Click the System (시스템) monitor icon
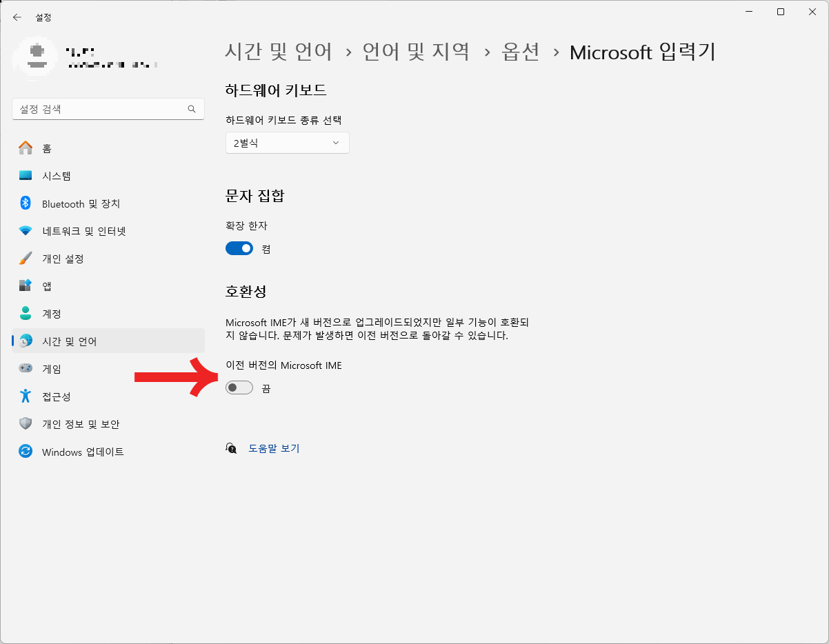Image resolution: width=829 pixels, height=644 pixels. (x=26, y=176)
